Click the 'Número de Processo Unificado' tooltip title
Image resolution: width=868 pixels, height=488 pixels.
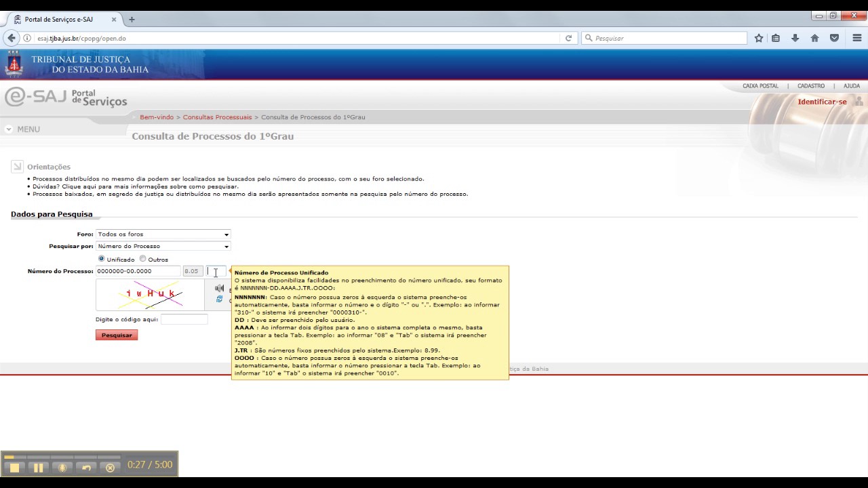[281, 272]
